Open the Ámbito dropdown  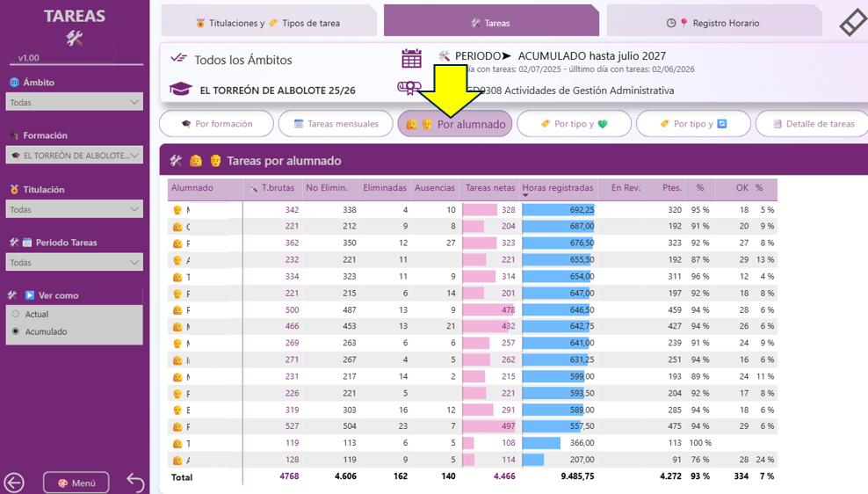click(74, 102)
